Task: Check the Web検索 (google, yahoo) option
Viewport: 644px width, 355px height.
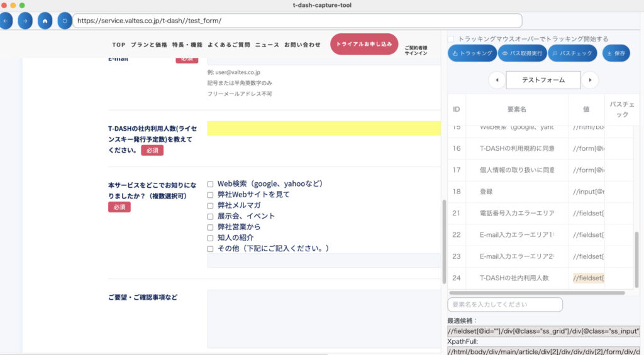Action: [x=211, y=184]
